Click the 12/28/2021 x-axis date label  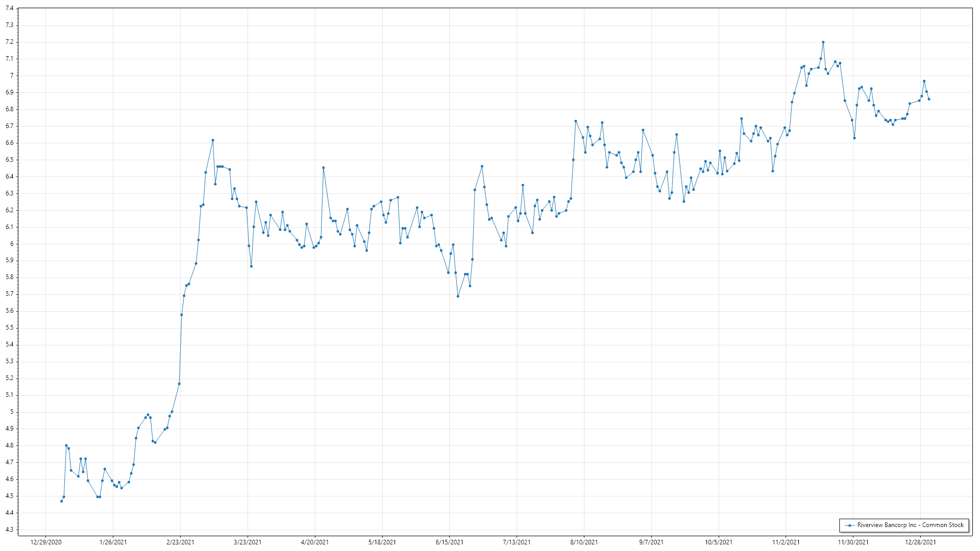[921, 542]
